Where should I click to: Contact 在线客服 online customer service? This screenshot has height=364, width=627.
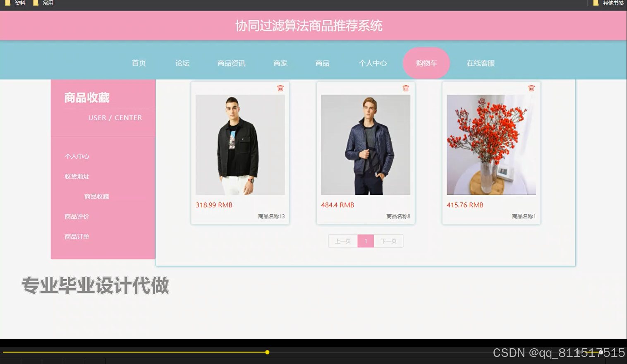point(480,63)
